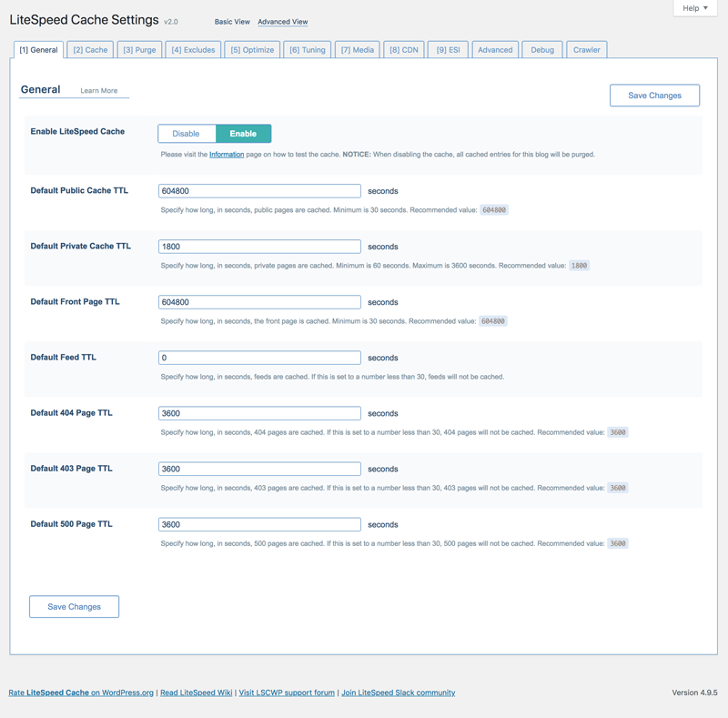Screen dimensions: 728x718
Task: Set LiteSpeed Cache to Disable
Action: click(x=187, y=134)
